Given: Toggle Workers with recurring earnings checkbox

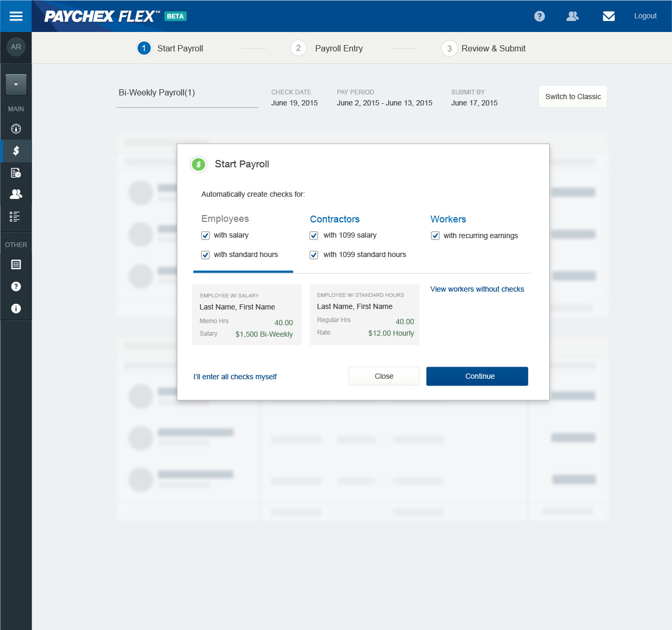Looking at the screenshot, I should tap(435, 236).
